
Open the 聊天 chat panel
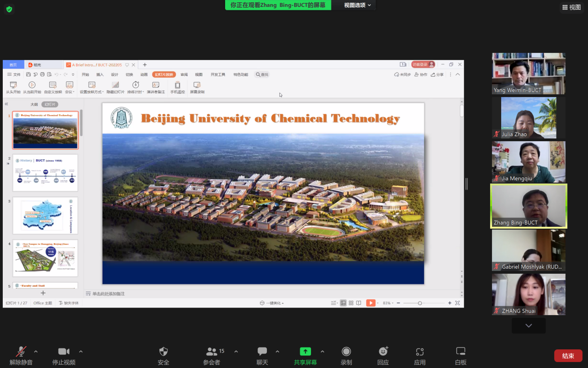pyautogui.click(x=262, y=356)
